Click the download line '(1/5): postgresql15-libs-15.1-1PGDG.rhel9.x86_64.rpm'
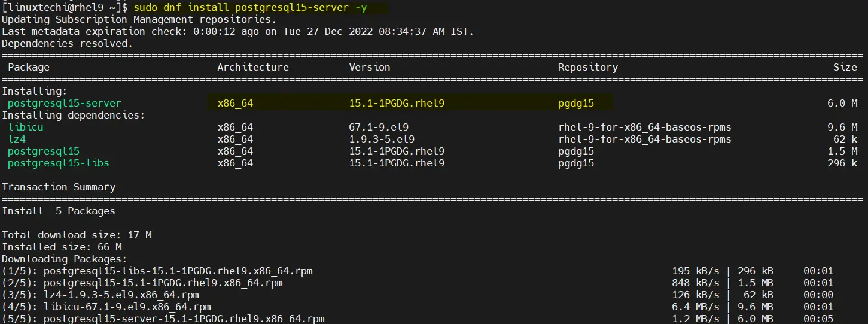 click(157, 271)
